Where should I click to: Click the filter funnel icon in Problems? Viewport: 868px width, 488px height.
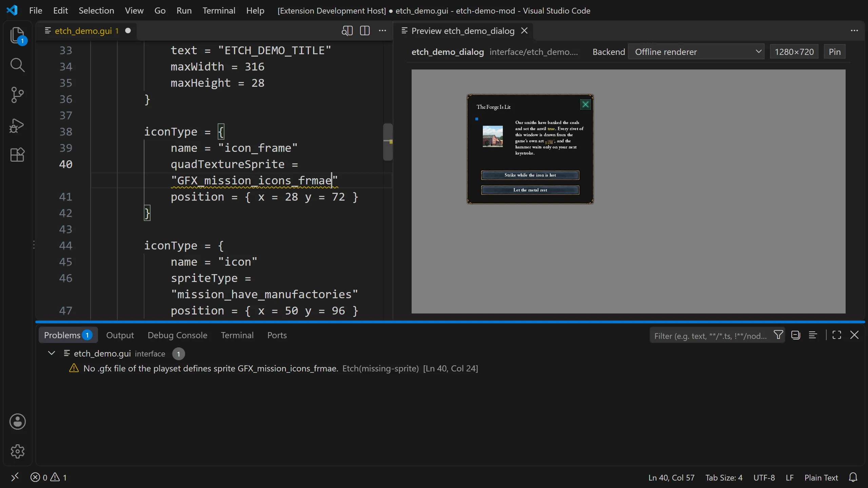point(778,335)
